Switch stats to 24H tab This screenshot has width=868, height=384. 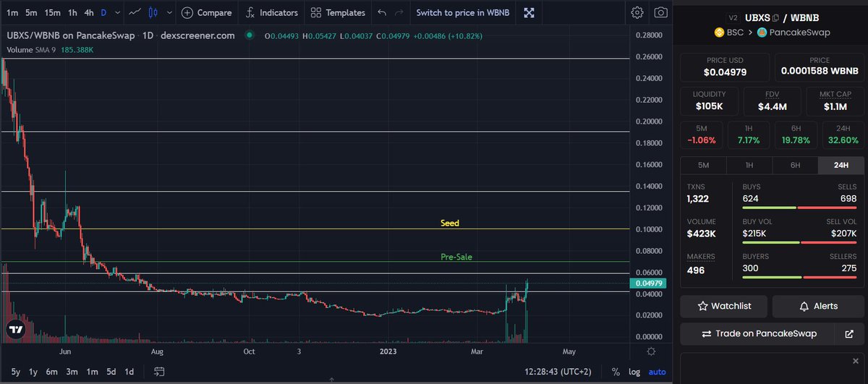pos(841,165)
